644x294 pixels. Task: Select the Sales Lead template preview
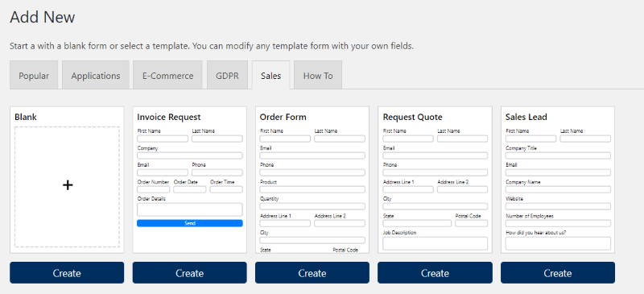tap(558, 180)
